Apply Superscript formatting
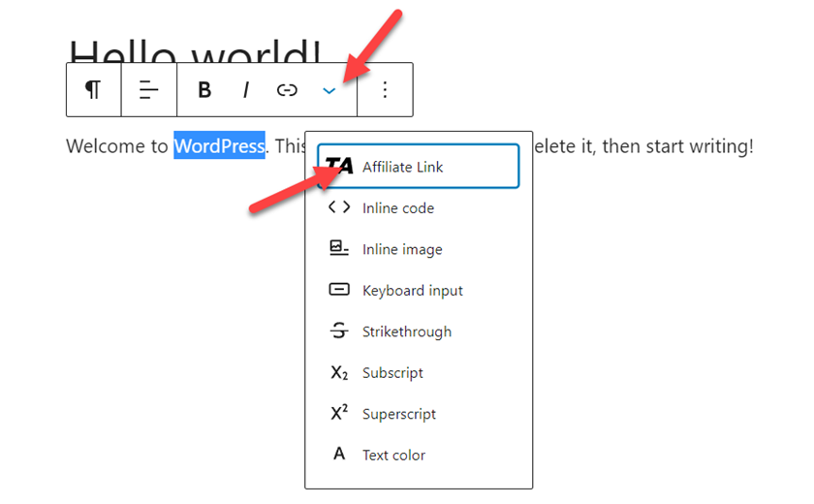 [x=419, y=414]
